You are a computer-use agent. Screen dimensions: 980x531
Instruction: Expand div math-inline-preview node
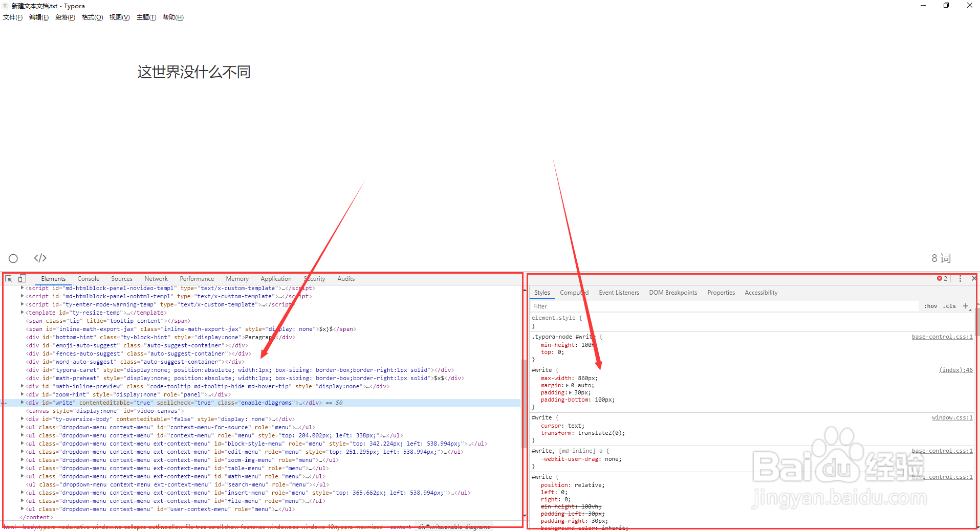click(22, 386)
